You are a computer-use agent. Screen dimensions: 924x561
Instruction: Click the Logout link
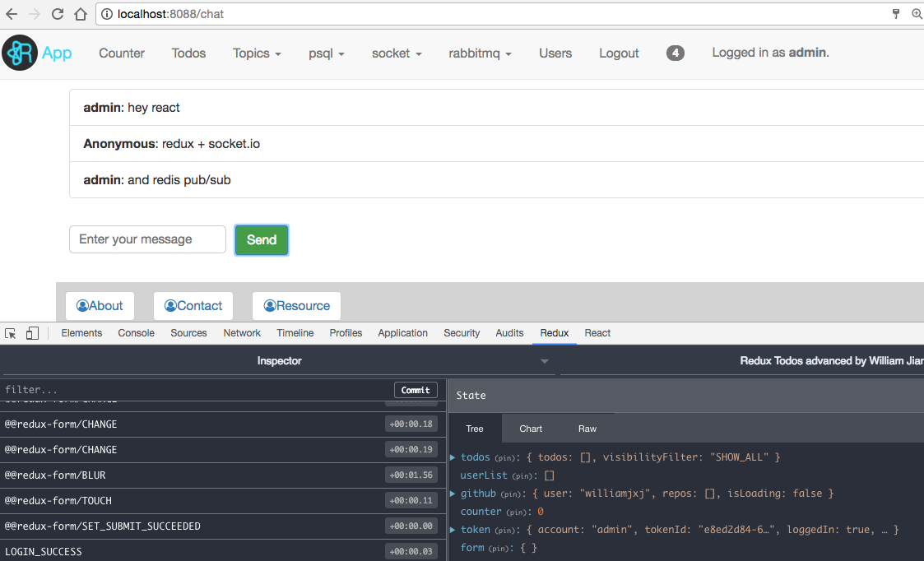point(619,53)
